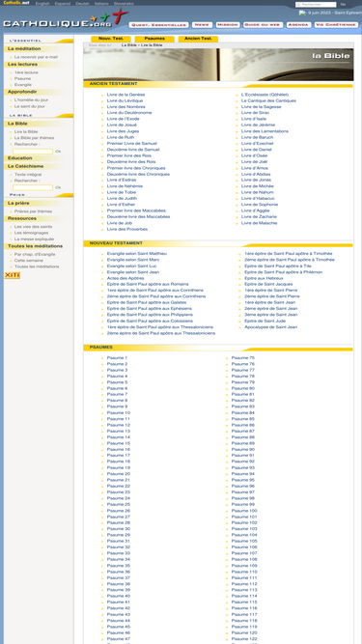Click the XITI counter badge
Screen dimensions: 362x644
pyautogui.click(x=12, y=275)
